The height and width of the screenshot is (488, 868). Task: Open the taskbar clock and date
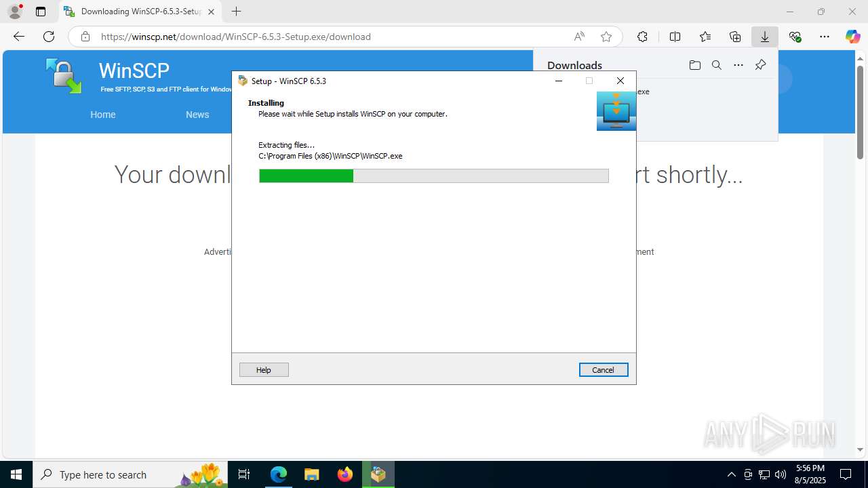click(x=810, y=474)
